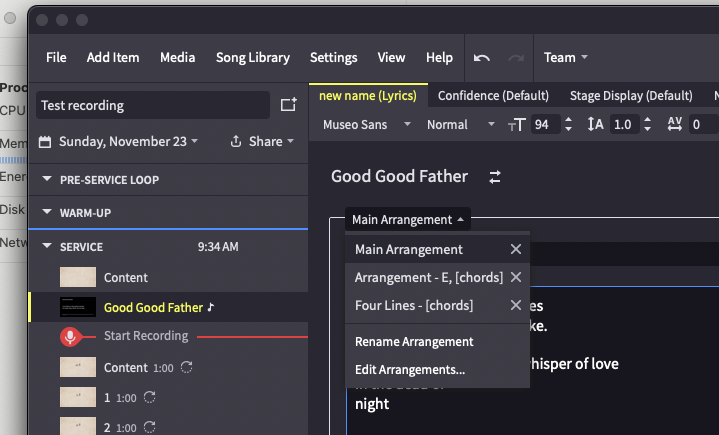719x435 pixels.
Task: Click the character spacing AV icon
Action: [x=675, y=124]
